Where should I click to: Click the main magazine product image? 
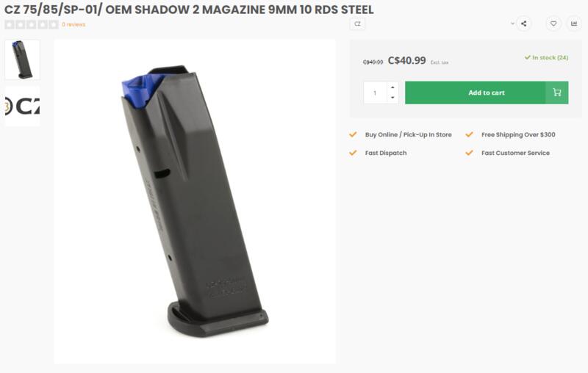pyautogui.click(x=195, y=201)
